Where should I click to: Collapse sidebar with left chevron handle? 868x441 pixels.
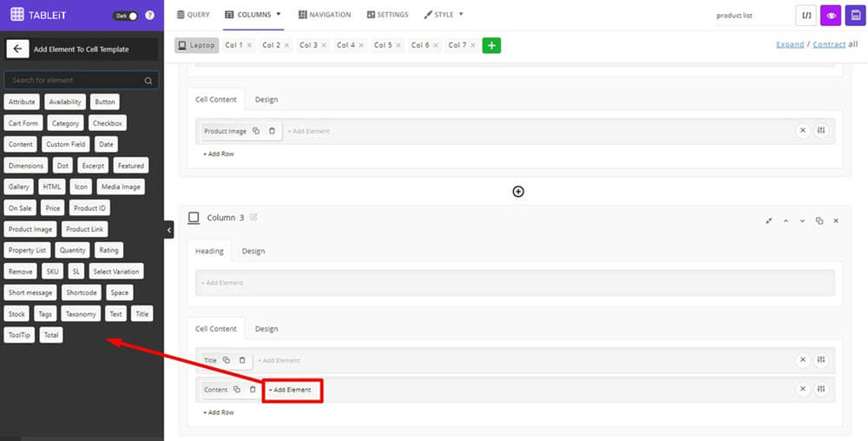click(169, 230)
